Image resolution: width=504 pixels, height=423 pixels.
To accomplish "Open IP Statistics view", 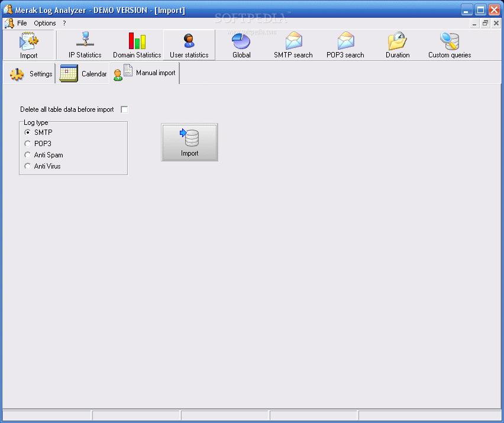I will pyautogui.click(x=85, y=46).
